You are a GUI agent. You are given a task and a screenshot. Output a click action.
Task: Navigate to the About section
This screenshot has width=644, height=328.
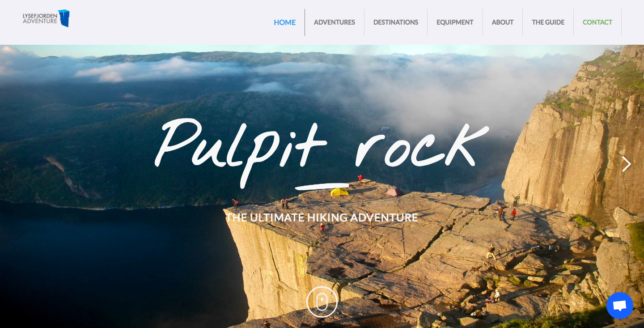click(503, 22)
